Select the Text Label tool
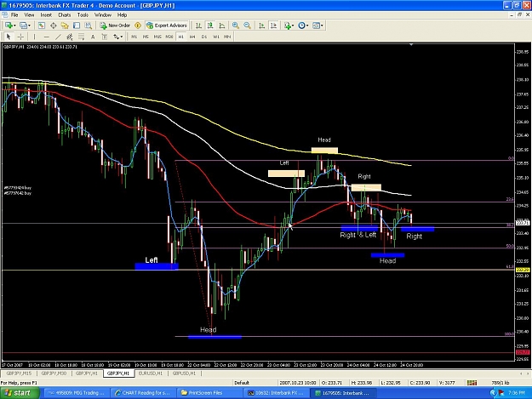 pyautogui.click(x=105, y=37)
